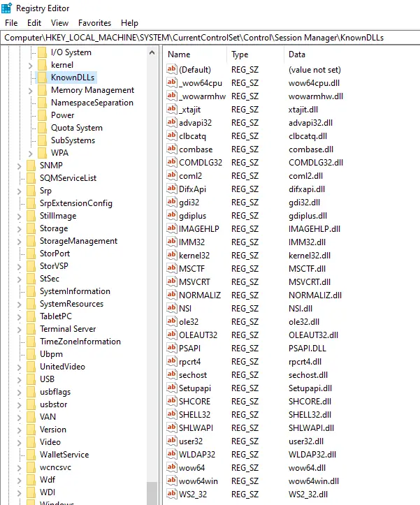Screen dimensions: 420x505
Task: Expand the StillImage key
Action: pyautogui.click(x=19, y=217)
